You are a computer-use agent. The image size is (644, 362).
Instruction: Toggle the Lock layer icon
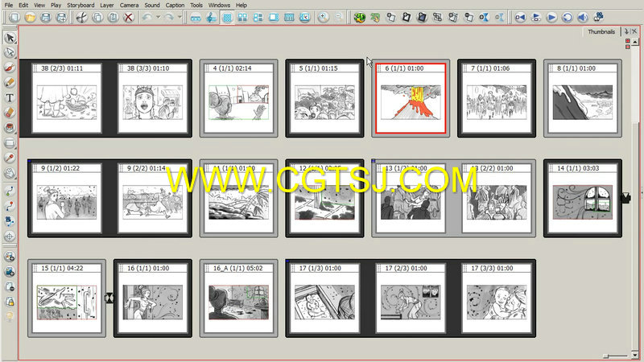(x=10, y=302)
